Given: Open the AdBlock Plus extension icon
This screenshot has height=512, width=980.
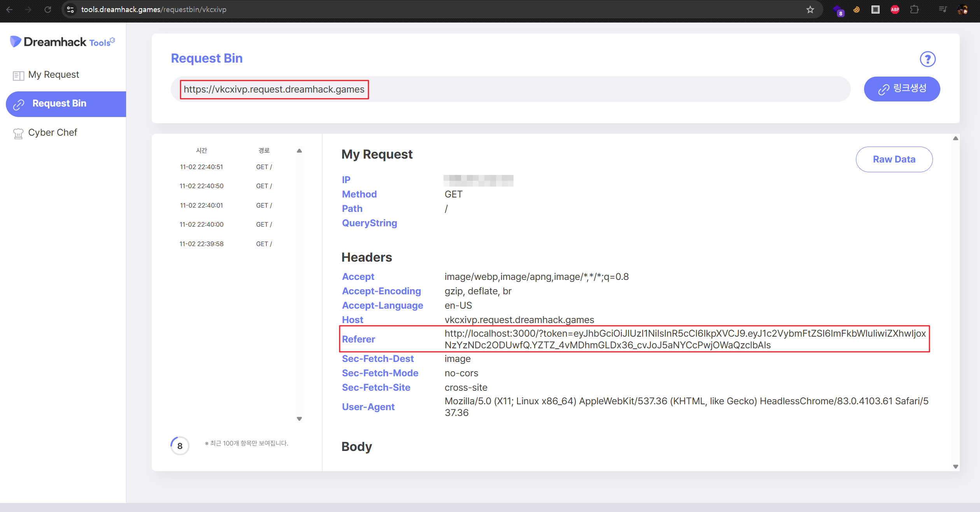Looking at the screenshot, I should coord(895,10).
